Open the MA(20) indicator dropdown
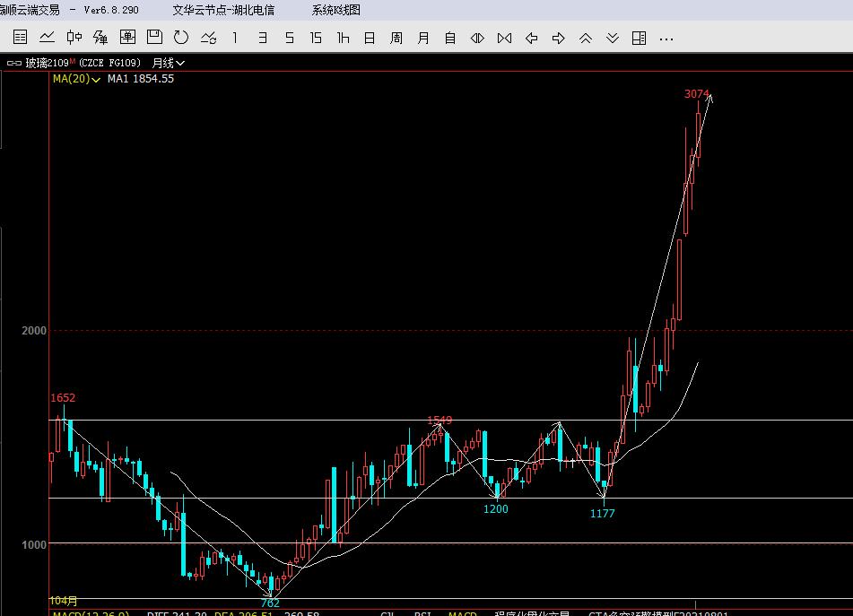The height and width of the screenshot is (616, 853). pyautogui.click(x=76, y=79)
